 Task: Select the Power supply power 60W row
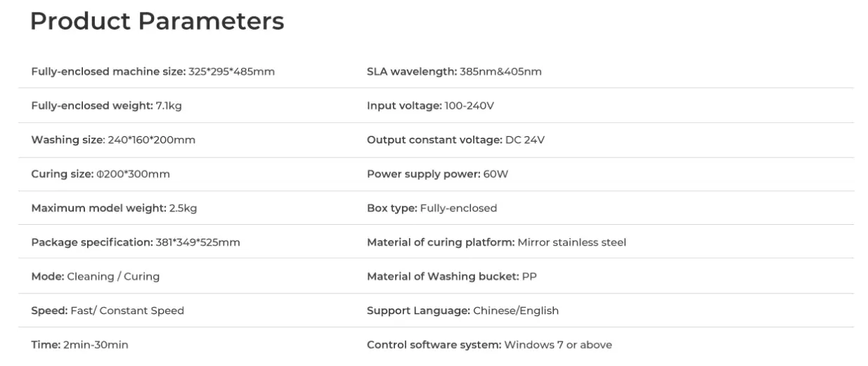pos(437,174)
